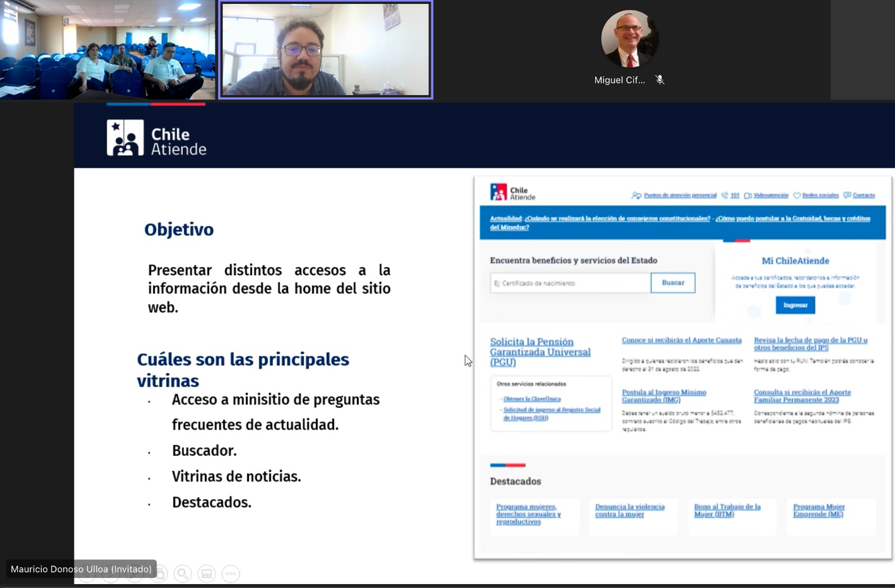Click Denuncia la violencia contra la mujer link
Viewport: 895px width, 588px height.
coord(629,510)
